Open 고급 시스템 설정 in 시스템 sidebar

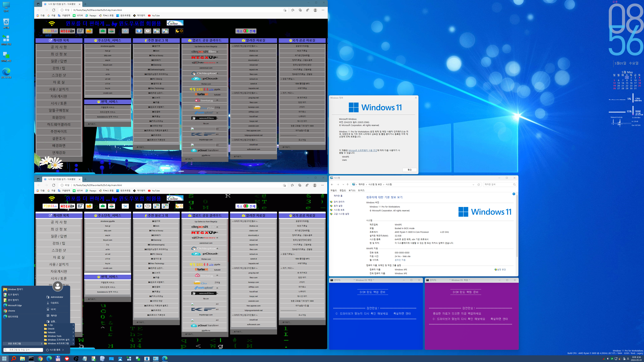click(341, 214)
